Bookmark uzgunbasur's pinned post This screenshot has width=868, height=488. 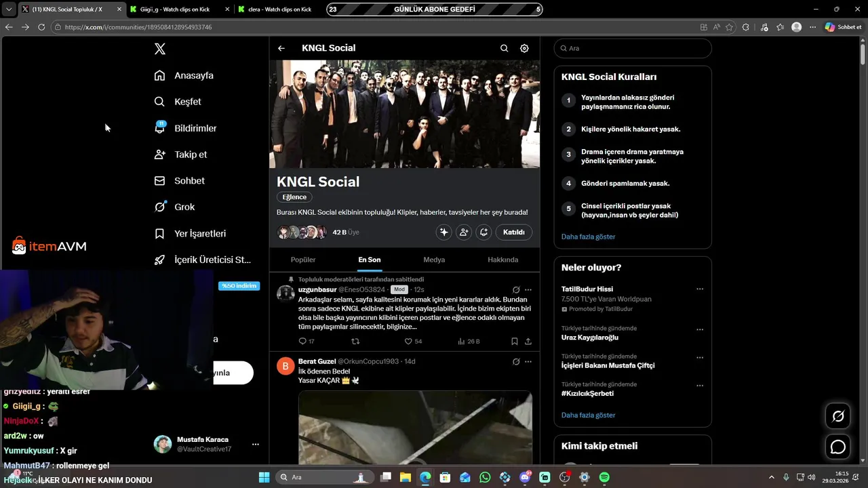(x=515, y=342)
